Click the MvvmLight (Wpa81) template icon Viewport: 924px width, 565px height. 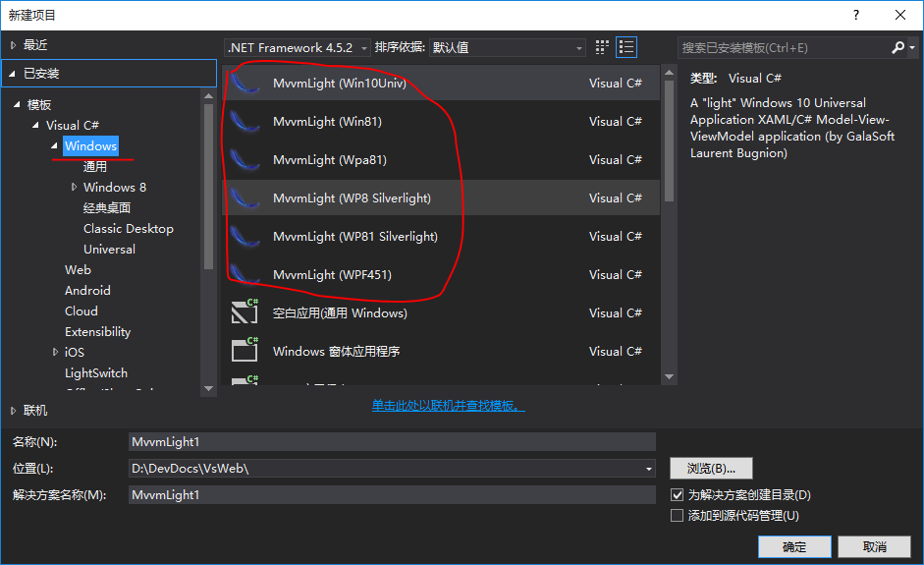click(245, 160)
